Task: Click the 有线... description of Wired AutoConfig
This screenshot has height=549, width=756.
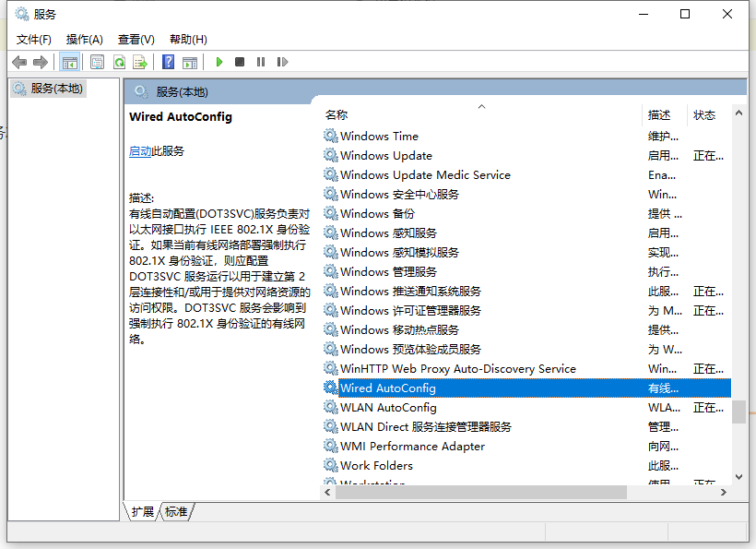Action: coord(663,388)
